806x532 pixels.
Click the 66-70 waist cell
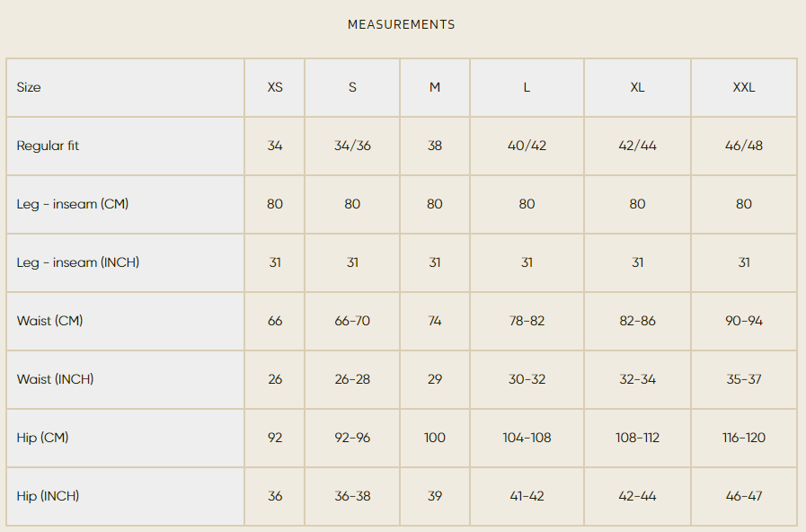click(352, 321)
